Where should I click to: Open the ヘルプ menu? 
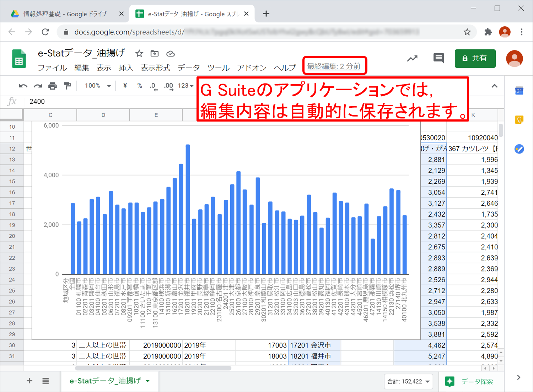coord(285,68)
